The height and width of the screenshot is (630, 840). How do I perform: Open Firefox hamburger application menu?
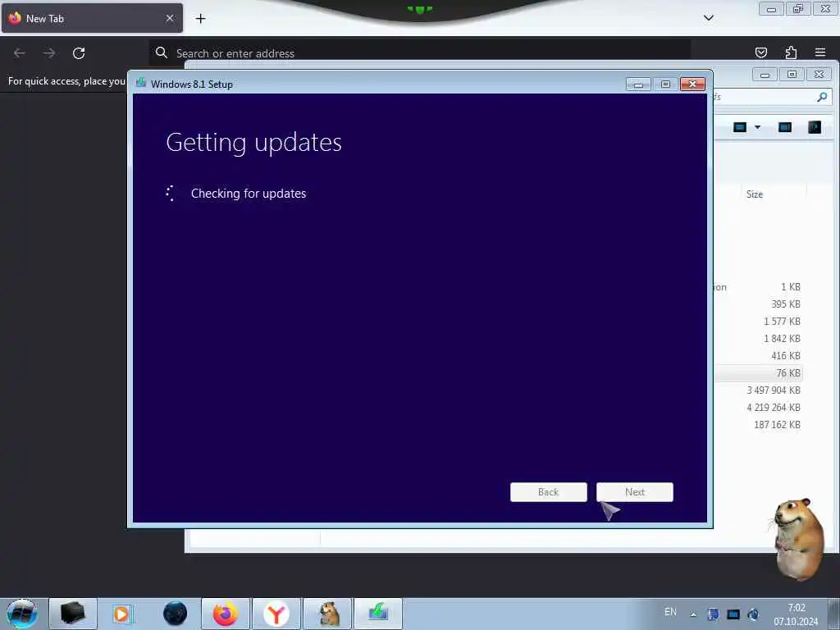pyautogui.click(x=820, y=52)
